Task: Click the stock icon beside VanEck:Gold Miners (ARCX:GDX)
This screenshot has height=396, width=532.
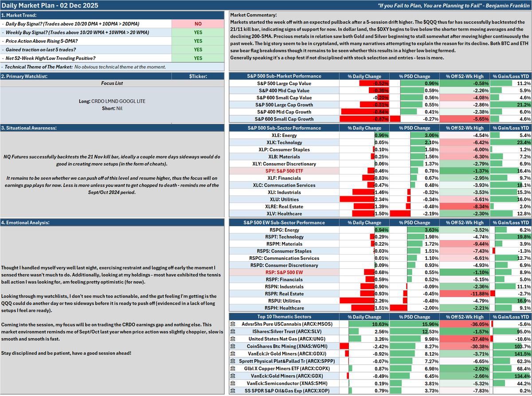Action: tap(233, 376)
